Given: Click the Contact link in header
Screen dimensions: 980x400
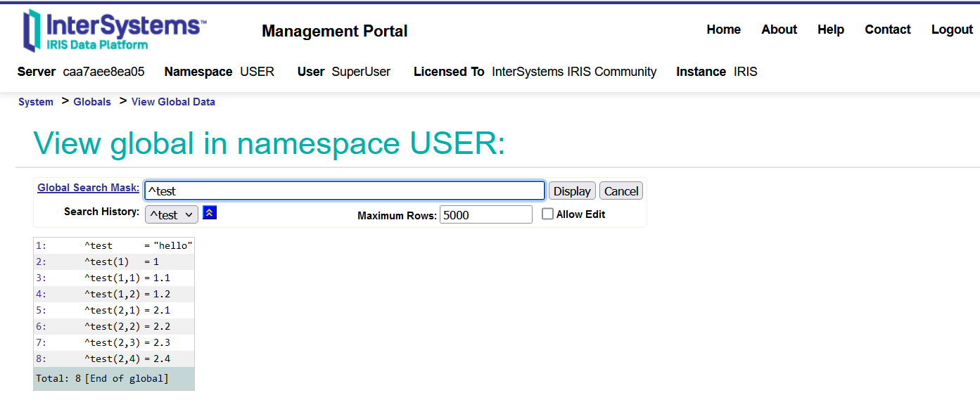Looking at the screenshot, I should tap(887, 30).
